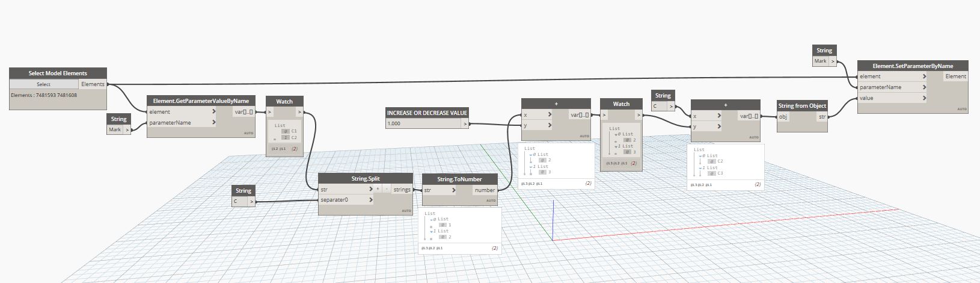The image size is (980, 283).
Task: Collapse '1 List' in String.ToNumber preview
Action: (432, 231)
